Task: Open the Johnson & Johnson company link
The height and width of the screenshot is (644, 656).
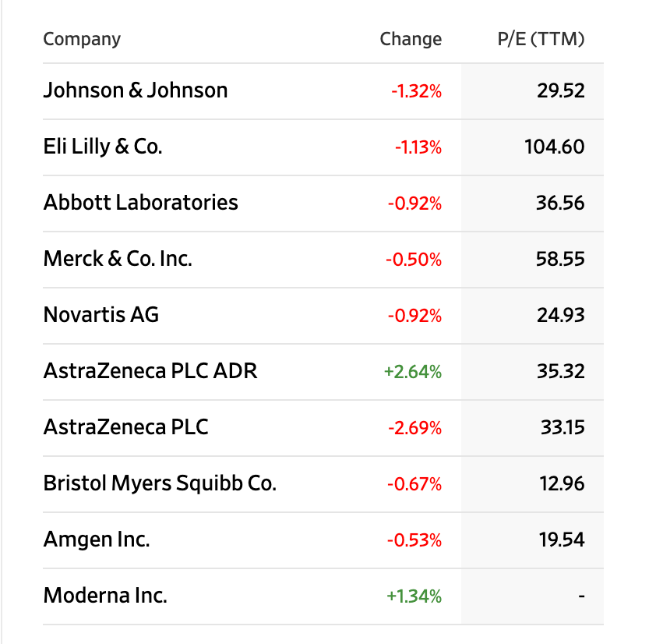Action: (x=136, y=90)
